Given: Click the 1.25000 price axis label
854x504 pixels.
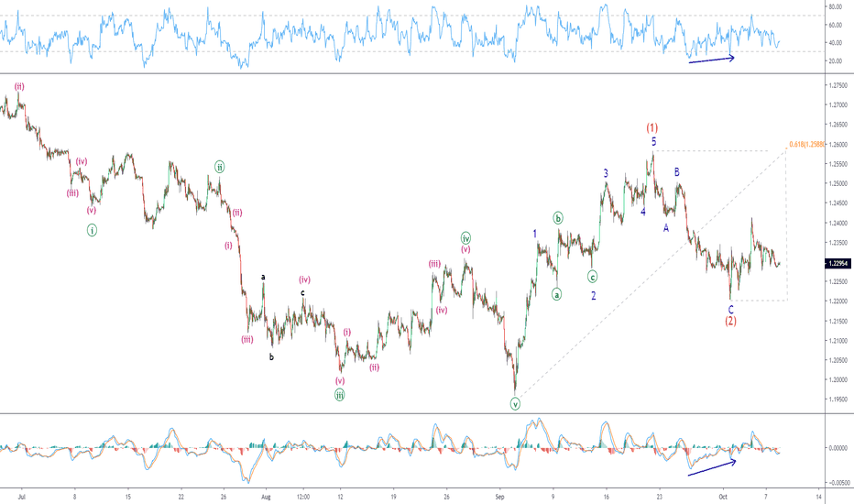Looking at the screenshot, I should 838,183.
